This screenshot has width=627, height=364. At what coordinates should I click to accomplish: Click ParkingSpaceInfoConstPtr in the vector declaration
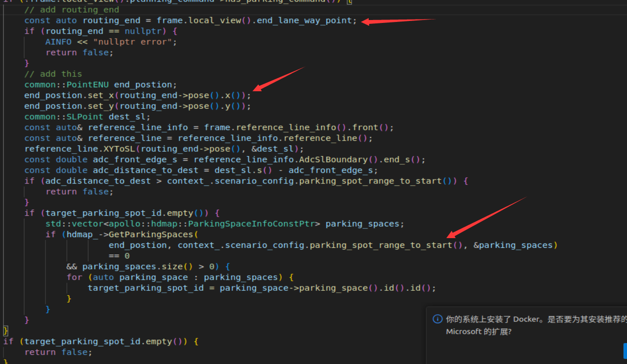tap(254, 224)
